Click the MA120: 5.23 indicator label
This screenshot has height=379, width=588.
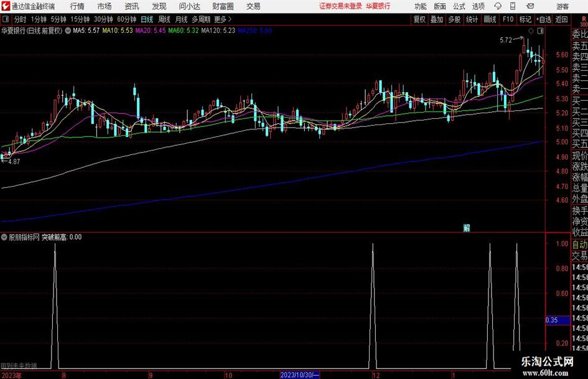pyautogui.click(x=218, y=30)
